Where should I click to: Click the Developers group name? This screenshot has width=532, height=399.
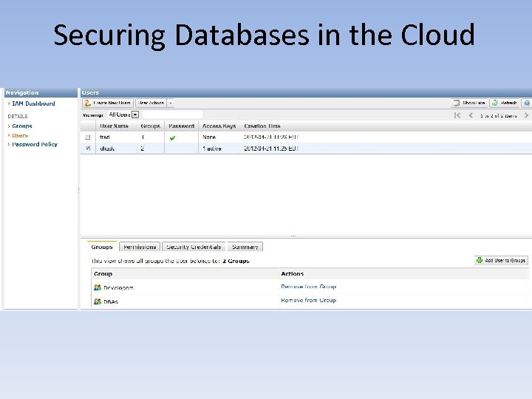click(x=118, y=287)
